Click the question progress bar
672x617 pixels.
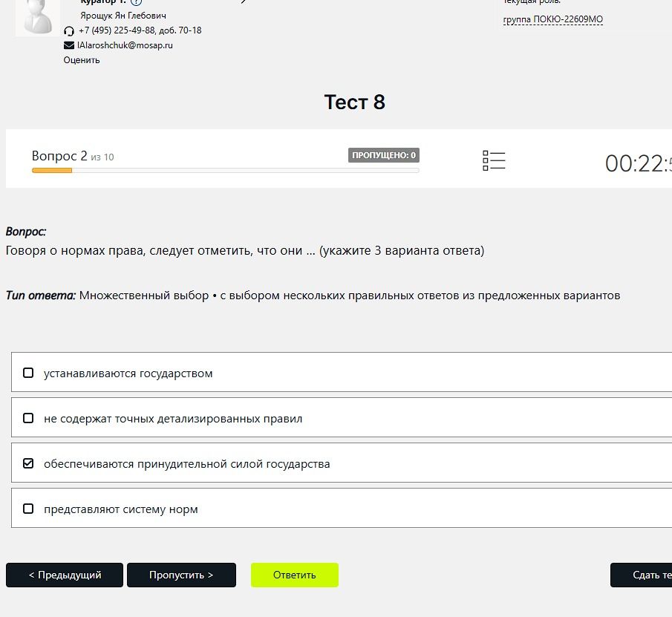(x=226, y=171)
